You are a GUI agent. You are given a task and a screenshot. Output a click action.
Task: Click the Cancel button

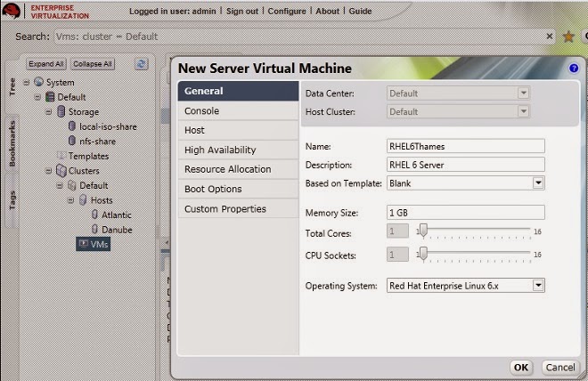click(560, 367)
